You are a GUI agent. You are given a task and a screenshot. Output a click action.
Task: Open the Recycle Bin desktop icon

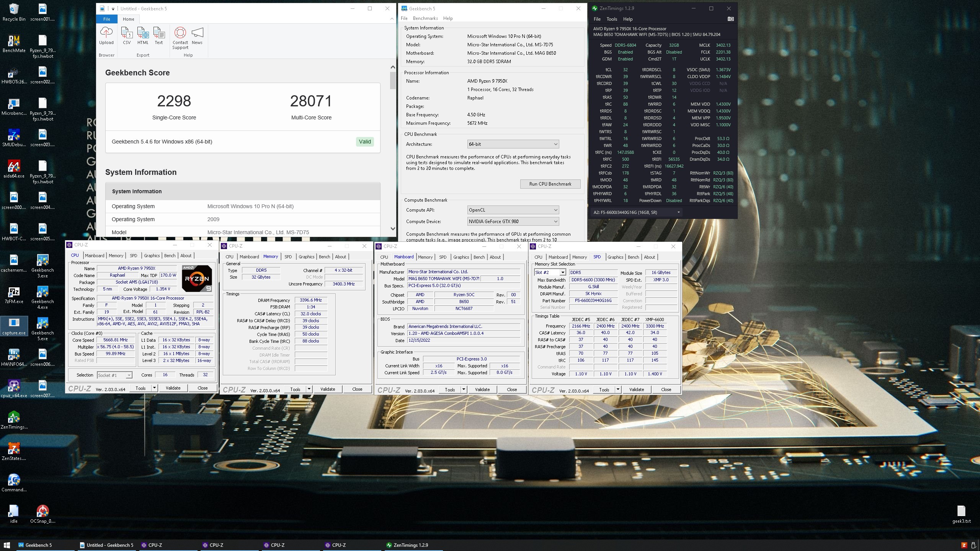tap(14, 13)
